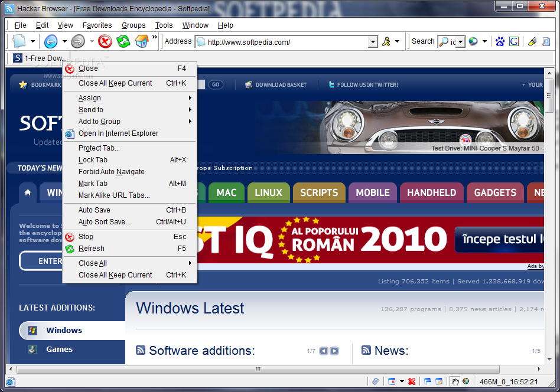Click the find-in-page magnifier icon

click(546, 41)
